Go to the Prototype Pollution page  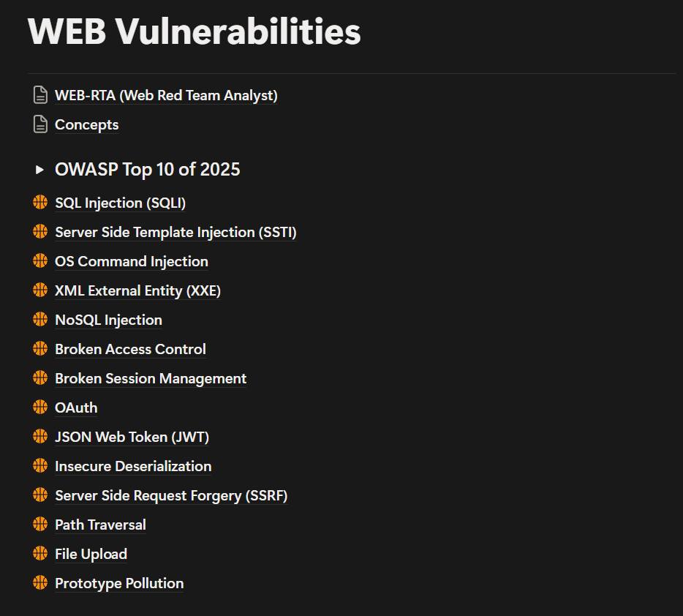click(x=119, y=583)
